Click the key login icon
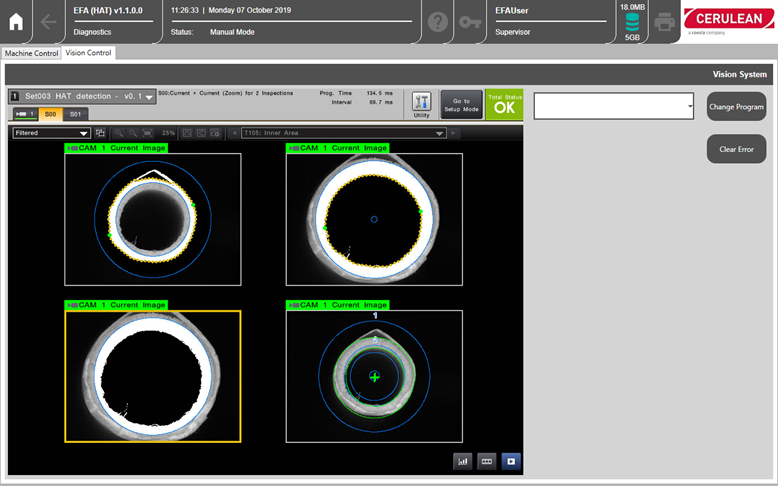This screenshot has width=778, height=486. click(x=469, y=22)
